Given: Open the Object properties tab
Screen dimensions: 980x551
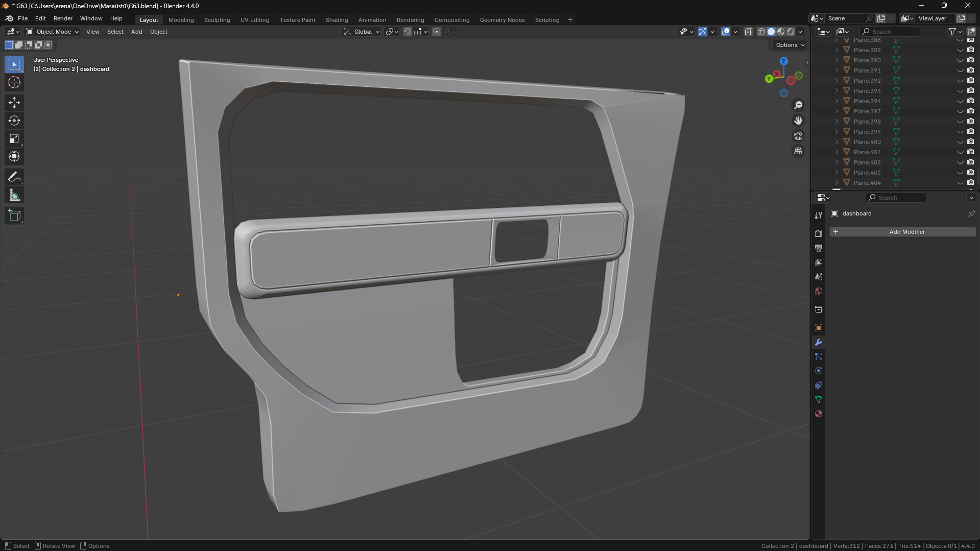Looking at the screenshot, I should tap(819, 328).
